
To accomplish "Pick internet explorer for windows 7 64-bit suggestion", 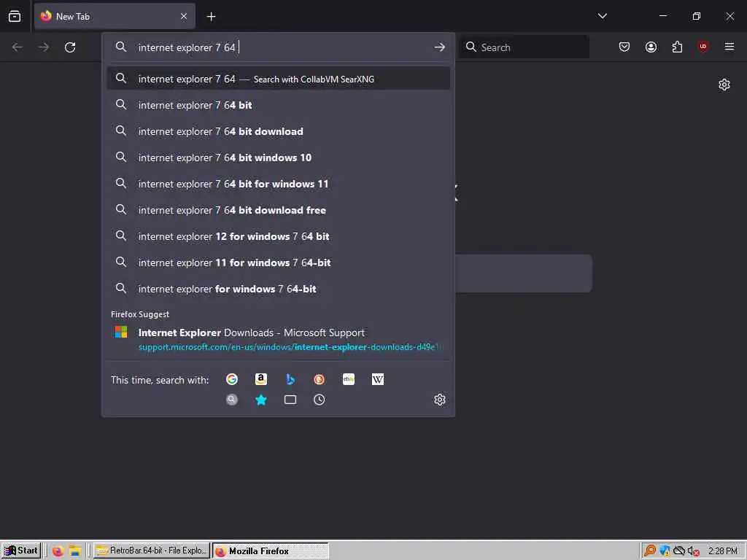I will pos(279,289).
